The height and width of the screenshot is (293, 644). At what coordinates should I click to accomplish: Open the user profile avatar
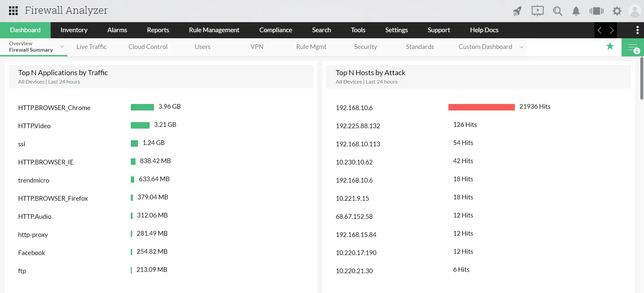[x=635, y=11]
